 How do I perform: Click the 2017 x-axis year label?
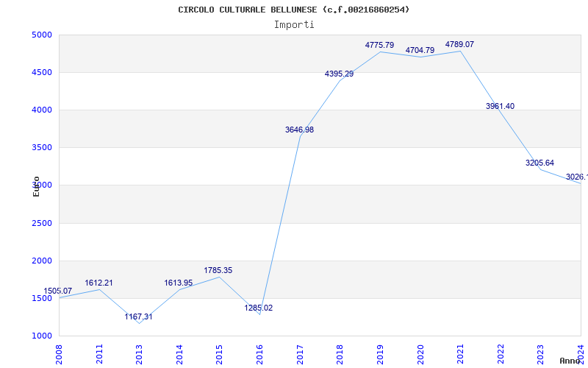pyautogui.click(x=300, y=354)
